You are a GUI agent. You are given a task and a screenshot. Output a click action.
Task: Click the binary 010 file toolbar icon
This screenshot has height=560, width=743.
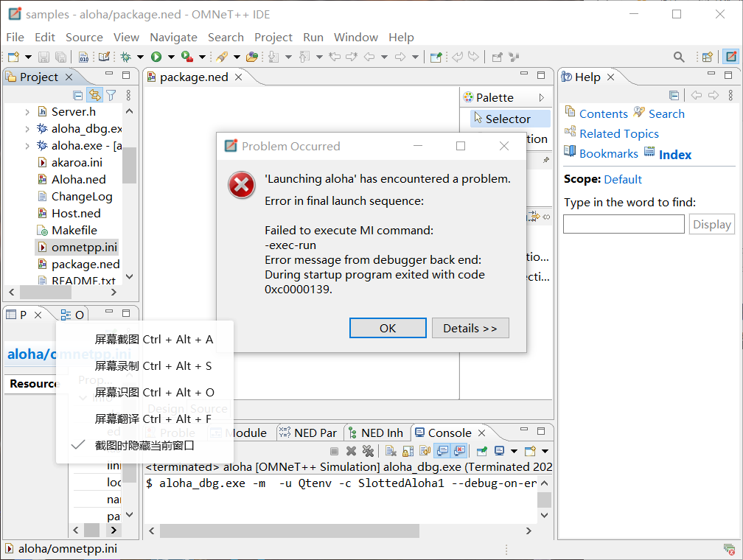pos(83,57)
